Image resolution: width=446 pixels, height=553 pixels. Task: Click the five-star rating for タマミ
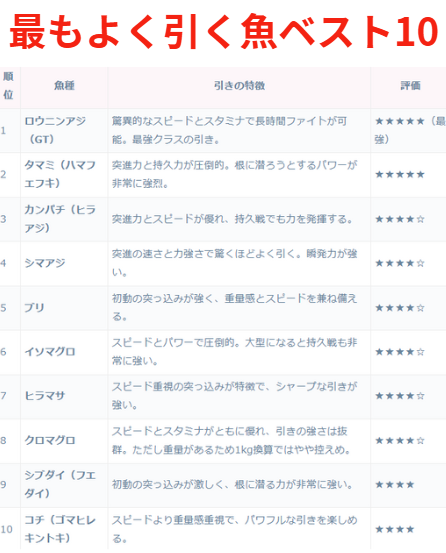tap(400, 175)
